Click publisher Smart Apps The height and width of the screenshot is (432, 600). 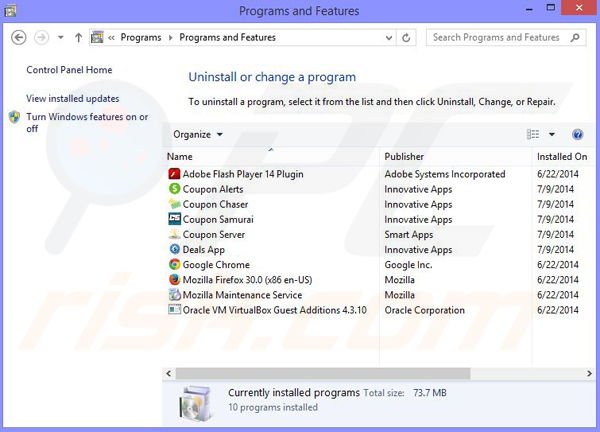pos(409,235)
